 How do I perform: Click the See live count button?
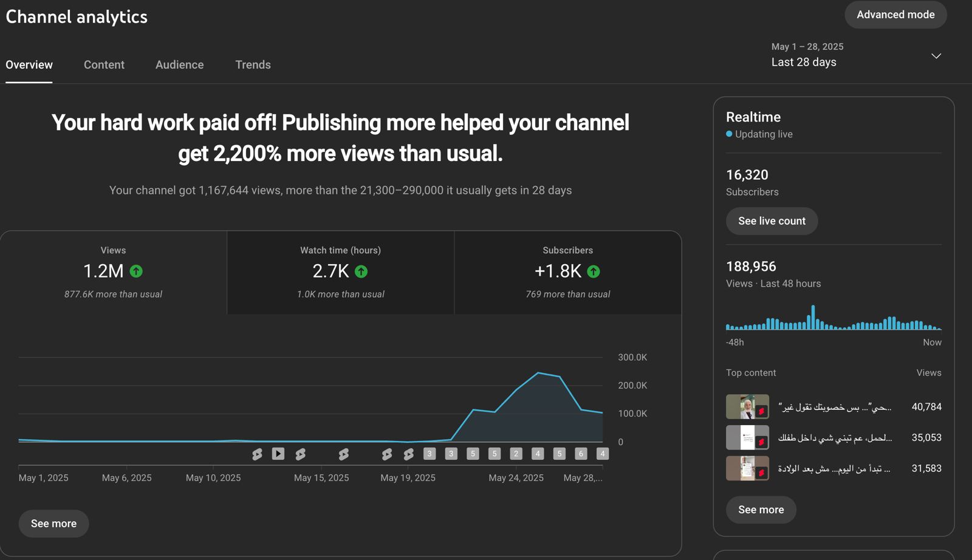[772, 221]
